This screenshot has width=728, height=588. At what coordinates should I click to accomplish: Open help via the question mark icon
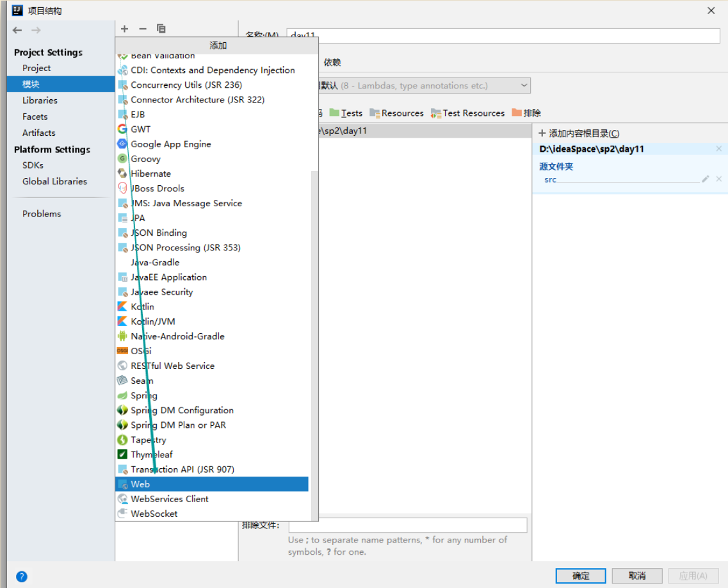coord(21,576)
